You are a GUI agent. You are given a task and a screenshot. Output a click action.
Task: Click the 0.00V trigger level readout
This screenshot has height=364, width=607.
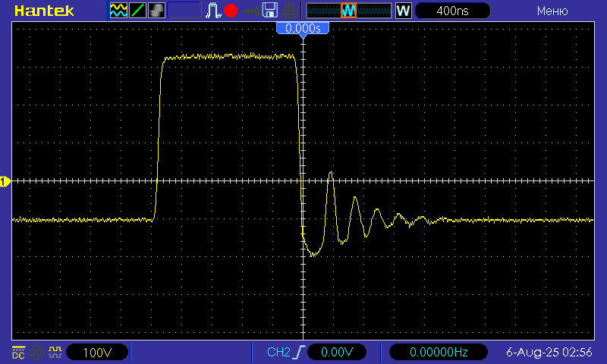[x=336, y=352]
